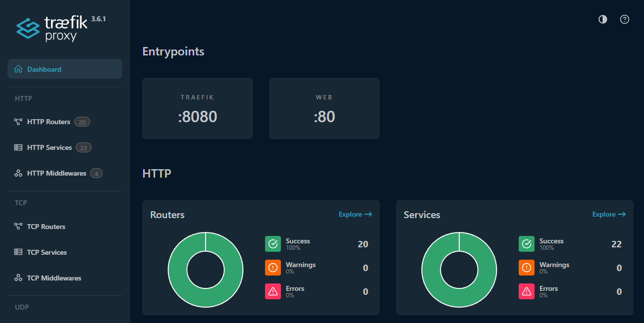The image size is (644, 323).
Task: Open the help question mark icon
Action: [x=624, y=19]
